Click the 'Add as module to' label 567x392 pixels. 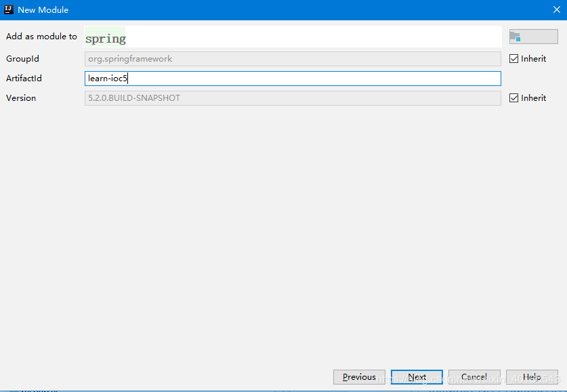[41, 37]
